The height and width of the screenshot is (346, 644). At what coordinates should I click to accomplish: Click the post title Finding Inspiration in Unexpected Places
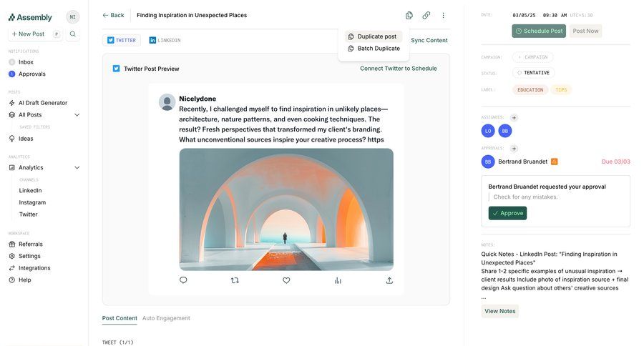click(192, 15)
